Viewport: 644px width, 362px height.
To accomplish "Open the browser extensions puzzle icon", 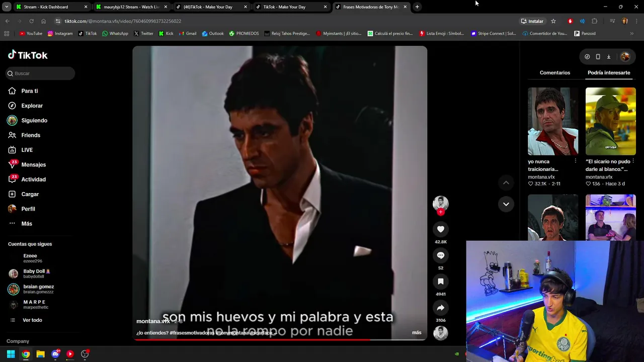I will [594, 21].
